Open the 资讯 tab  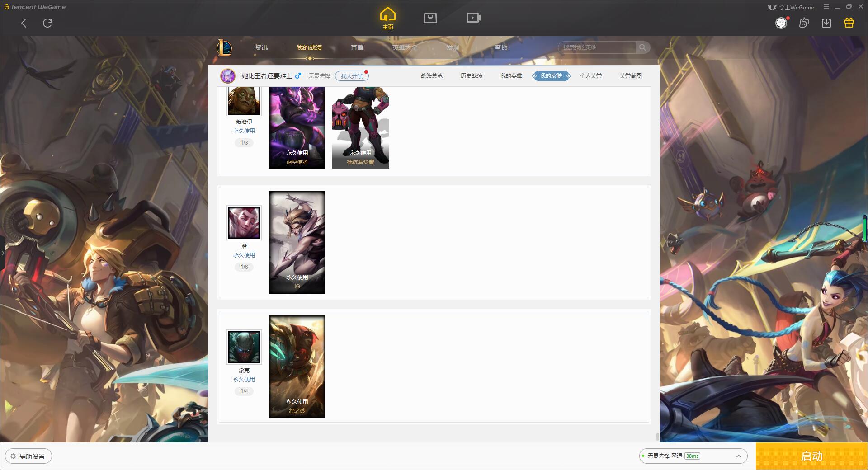pos(261,47)
